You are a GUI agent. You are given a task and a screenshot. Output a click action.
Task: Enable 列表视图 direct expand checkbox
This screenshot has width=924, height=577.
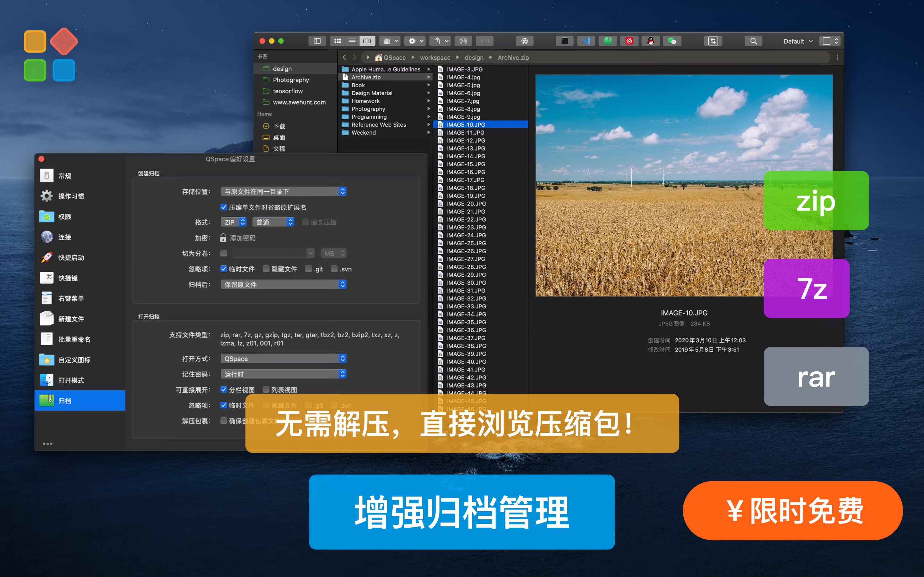266,389
